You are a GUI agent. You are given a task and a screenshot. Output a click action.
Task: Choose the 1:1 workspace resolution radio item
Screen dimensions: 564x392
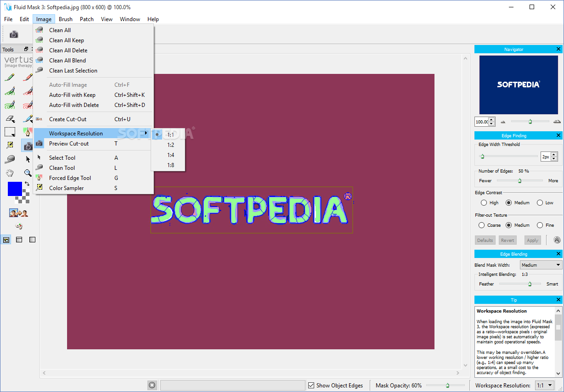coord(168,135)
